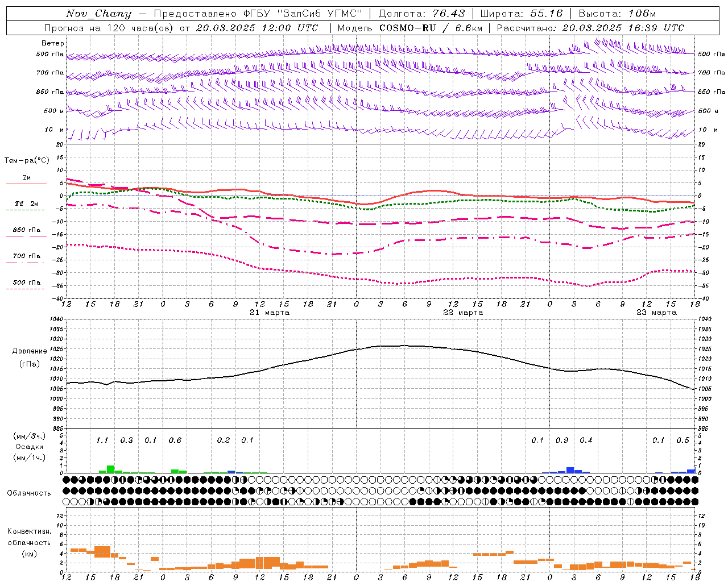
Task: Click the (мм/3ч.) precipitation unit label
Action: click(x=30, y=436)
